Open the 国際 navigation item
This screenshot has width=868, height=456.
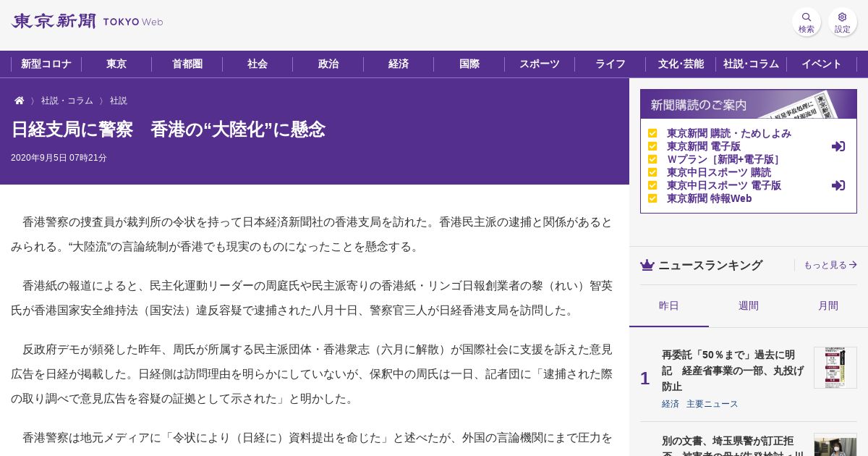tap(469, 64)
